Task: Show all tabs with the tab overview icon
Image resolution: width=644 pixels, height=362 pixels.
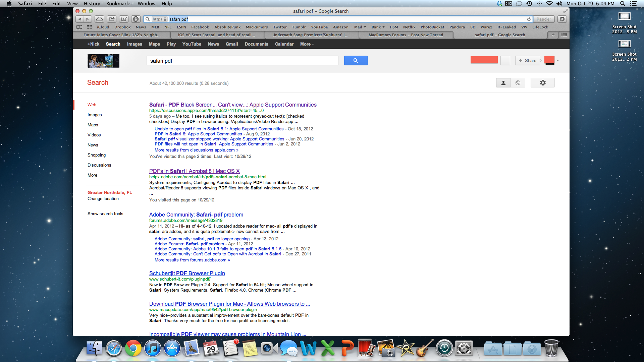Action: pyautogui.click(x=564, y=35)
